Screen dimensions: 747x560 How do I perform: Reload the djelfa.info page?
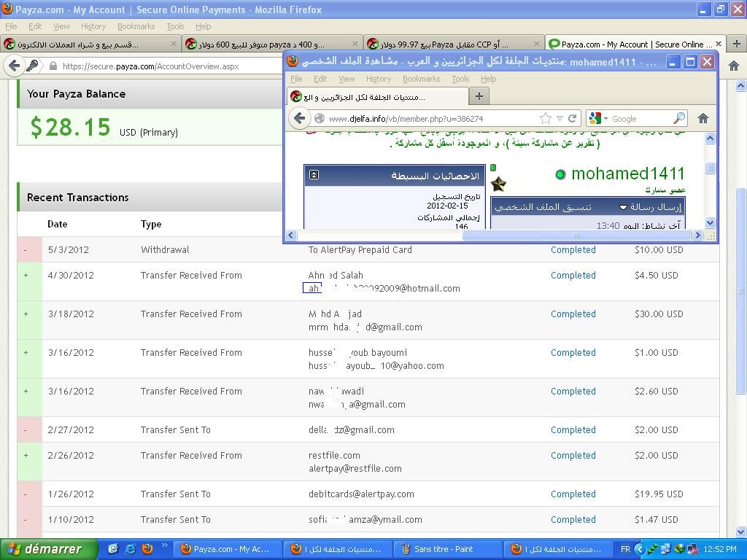pyautogui.click(x=573, y=118)
